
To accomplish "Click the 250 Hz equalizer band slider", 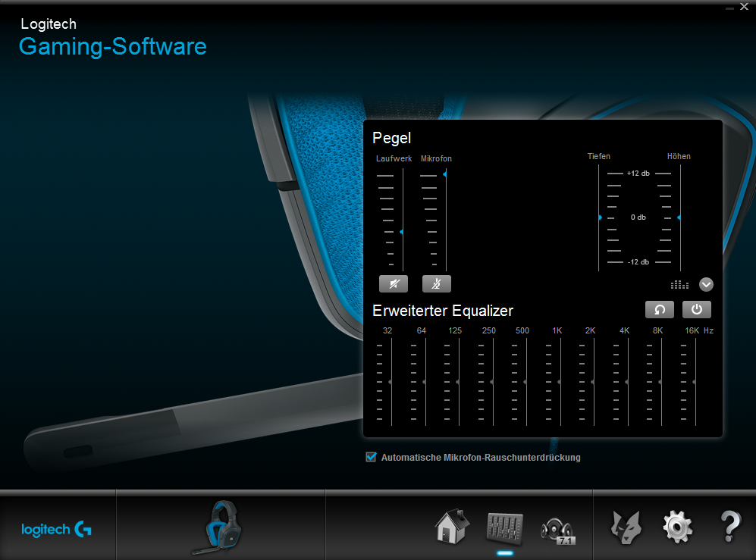I will coord(492,382).
